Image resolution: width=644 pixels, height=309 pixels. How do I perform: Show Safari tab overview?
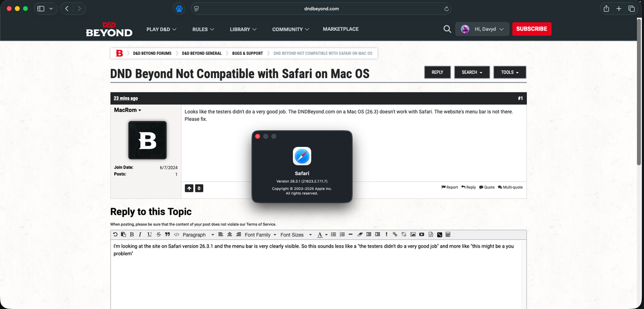(x=631, y=9)
